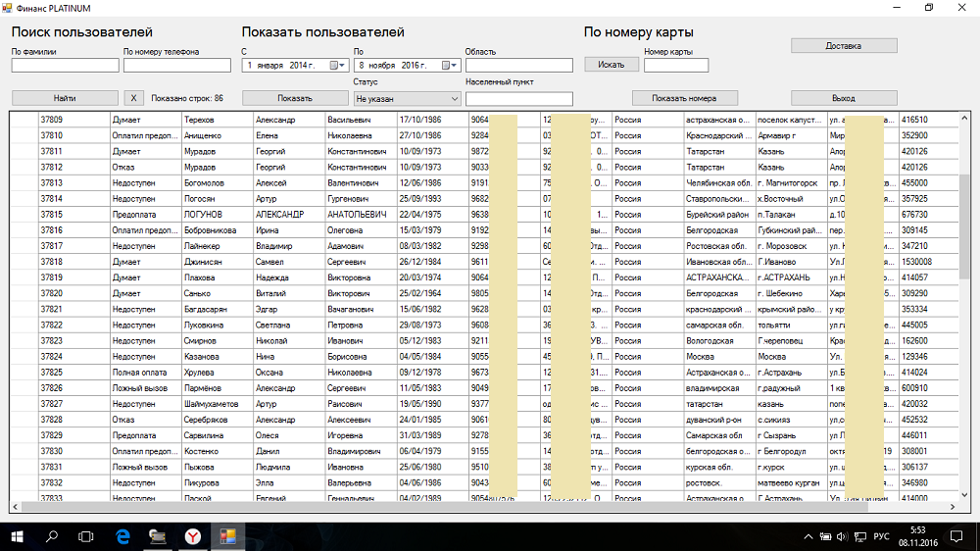Click taskbar clock showing 5:53
Viewport: 980px width, 551px height.
pyautogui.click(x=917, y=536)
